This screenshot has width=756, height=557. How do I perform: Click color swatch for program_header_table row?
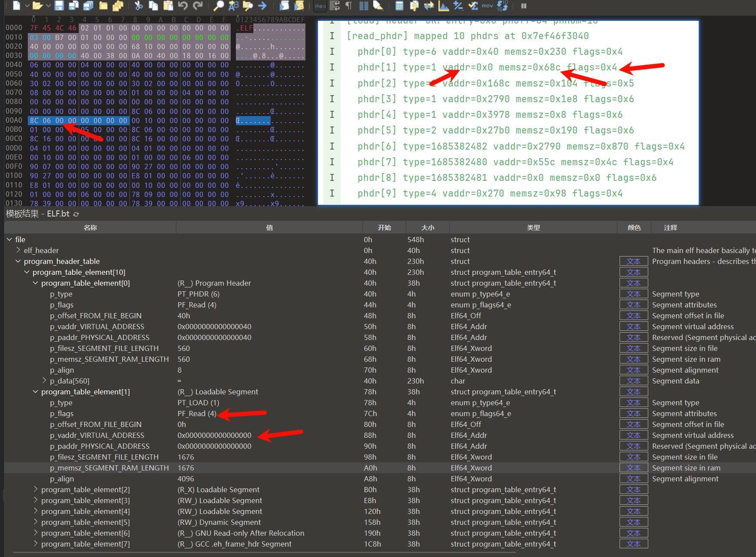(634, 261)
